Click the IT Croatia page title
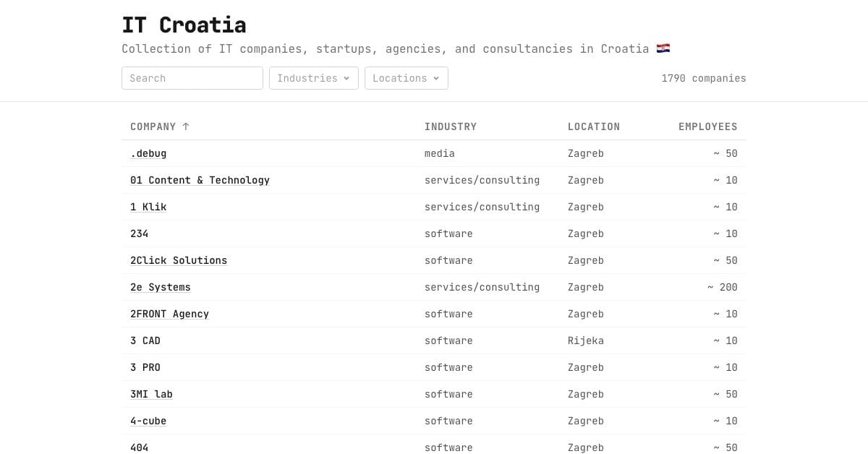 point(184,25)
